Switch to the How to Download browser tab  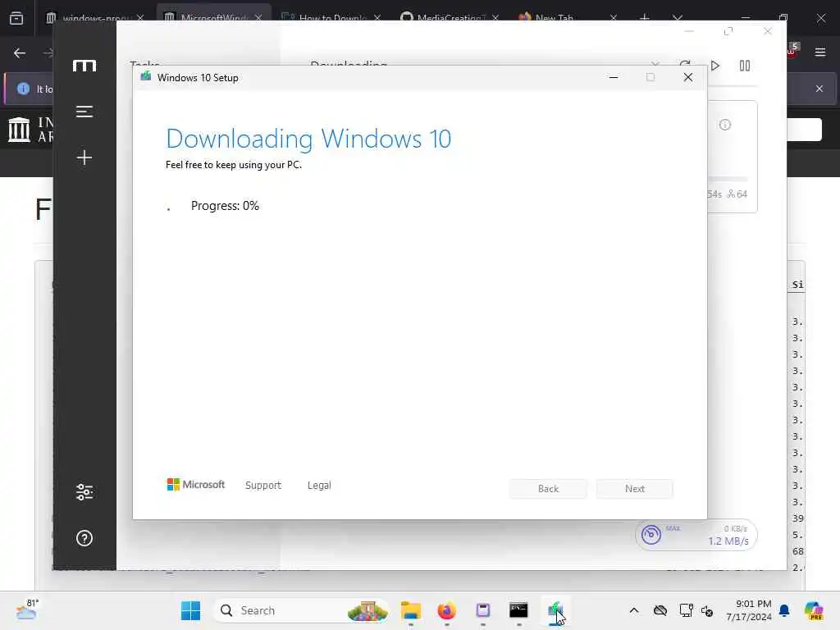332,18
